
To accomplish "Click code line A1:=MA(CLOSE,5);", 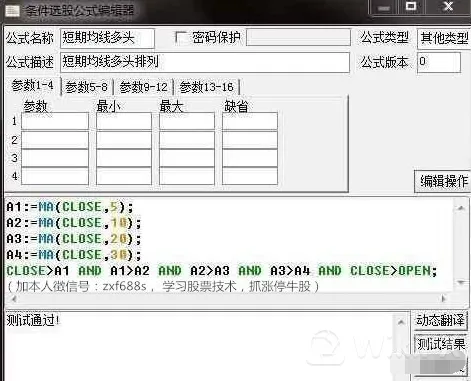I will [70, 207].
